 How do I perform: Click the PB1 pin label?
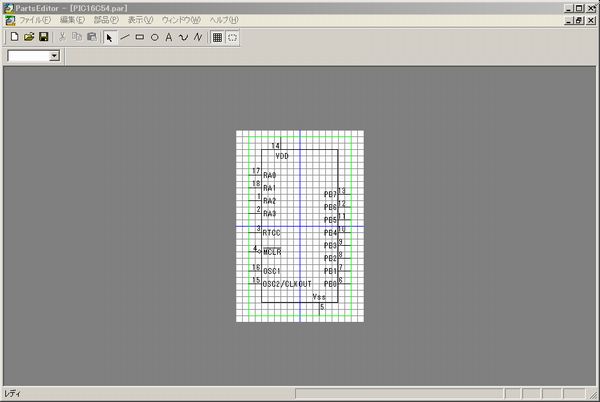tap(330, 271)
